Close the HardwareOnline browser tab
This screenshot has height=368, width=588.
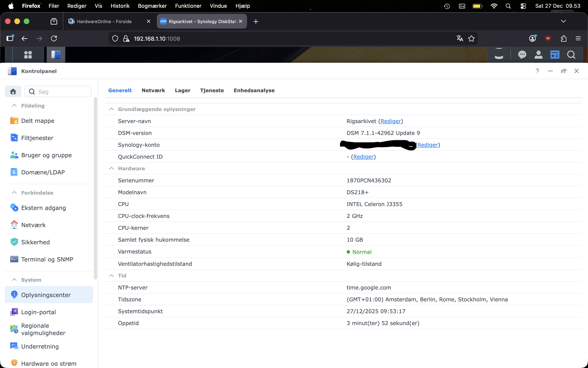149,21
